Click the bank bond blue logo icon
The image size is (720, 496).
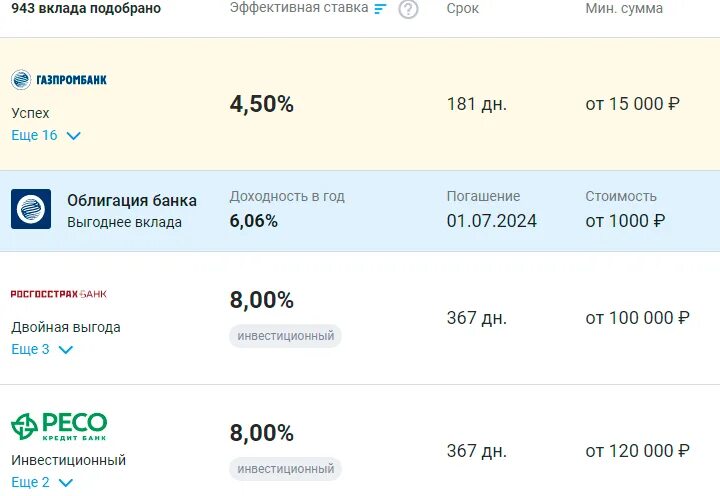click(31, 209)
